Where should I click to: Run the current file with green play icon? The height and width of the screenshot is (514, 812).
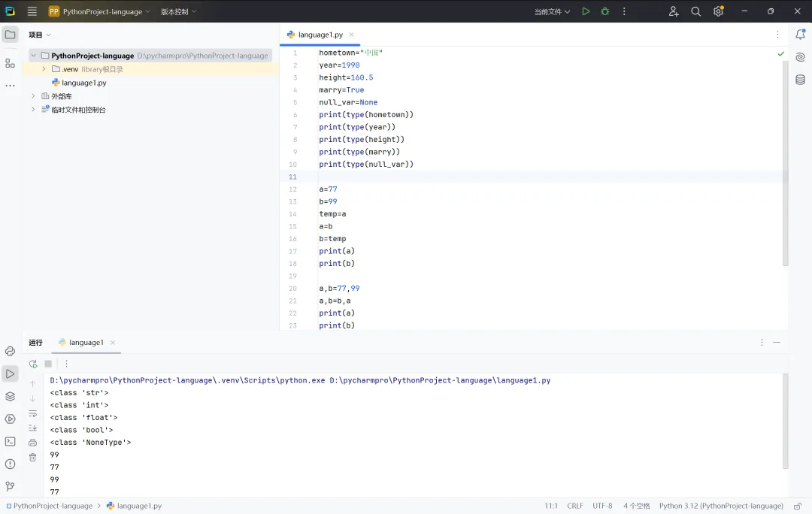586,11
